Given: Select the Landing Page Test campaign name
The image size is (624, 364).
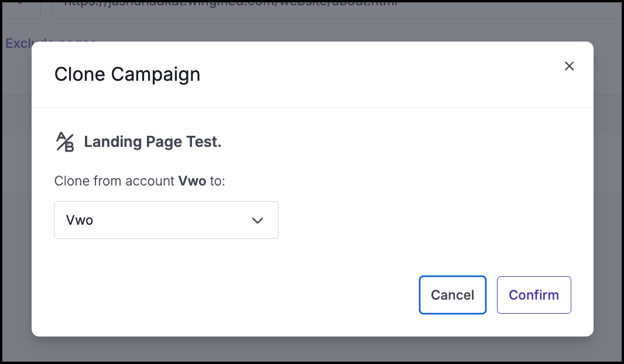Looking at the screenshot, I should point(153,142).
